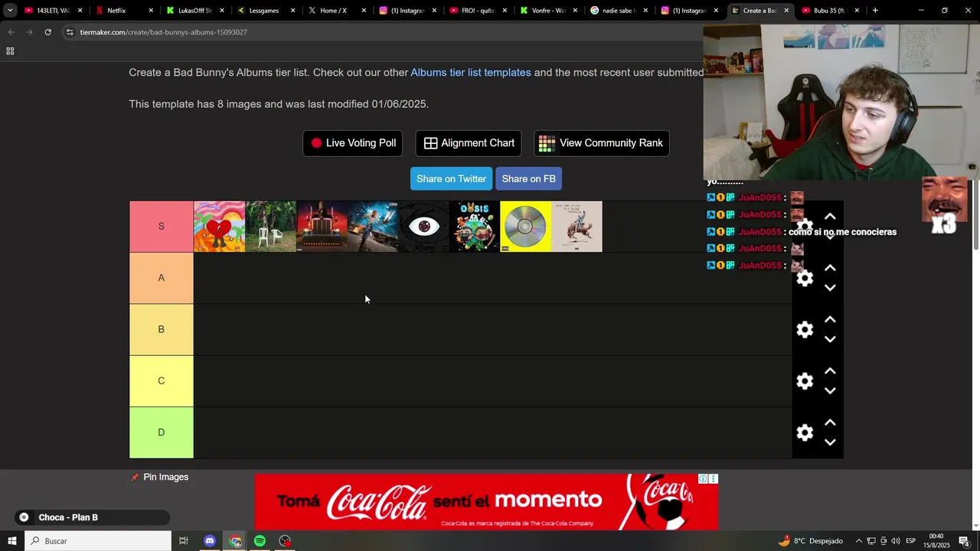The width and height of the screenshot is (980, 551).
Task: Click Share on Twitter button
Action: (451, 179)
